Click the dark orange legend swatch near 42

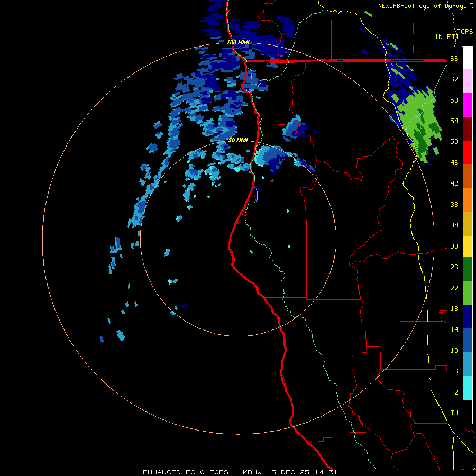[467, 176]
